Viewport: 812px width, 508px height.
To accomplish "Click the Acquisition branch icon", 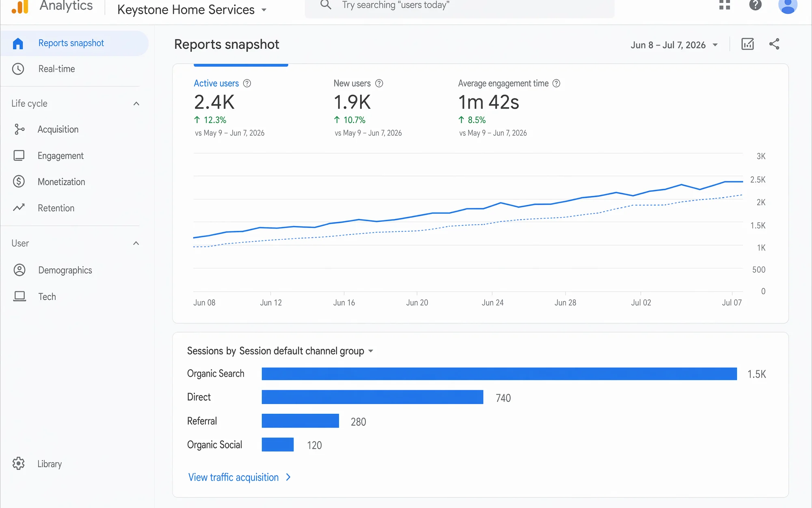I will click(x=19, y=129).
